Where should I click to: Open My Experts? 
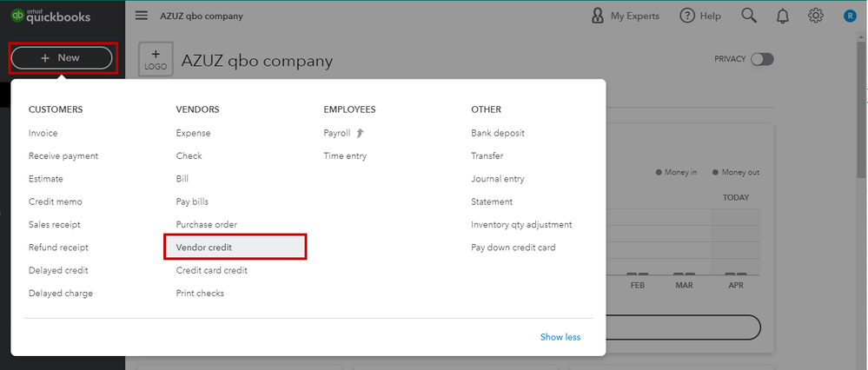coord(626,16)
